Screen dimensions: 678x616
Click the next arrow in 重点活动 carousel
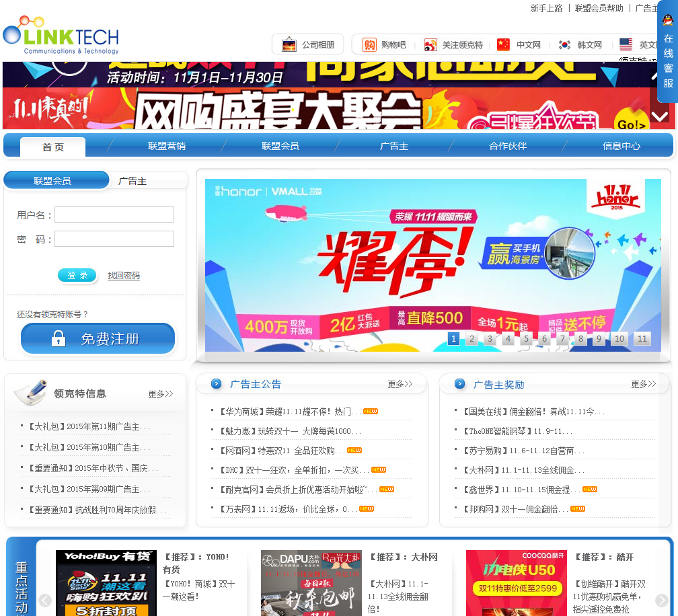(x=662, y=600)
